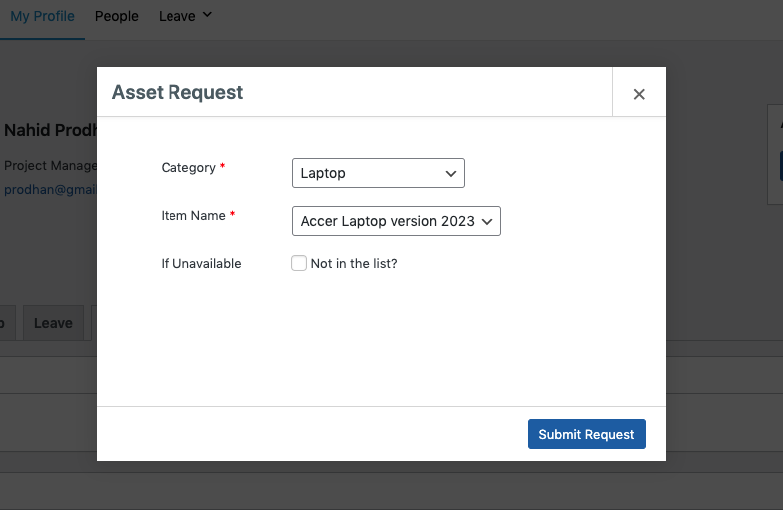The height and width of the screenshot is (510, 783).
Task: Click the down arrow in Item Name select
Action: pyautogui.click(x=487, y=221)
